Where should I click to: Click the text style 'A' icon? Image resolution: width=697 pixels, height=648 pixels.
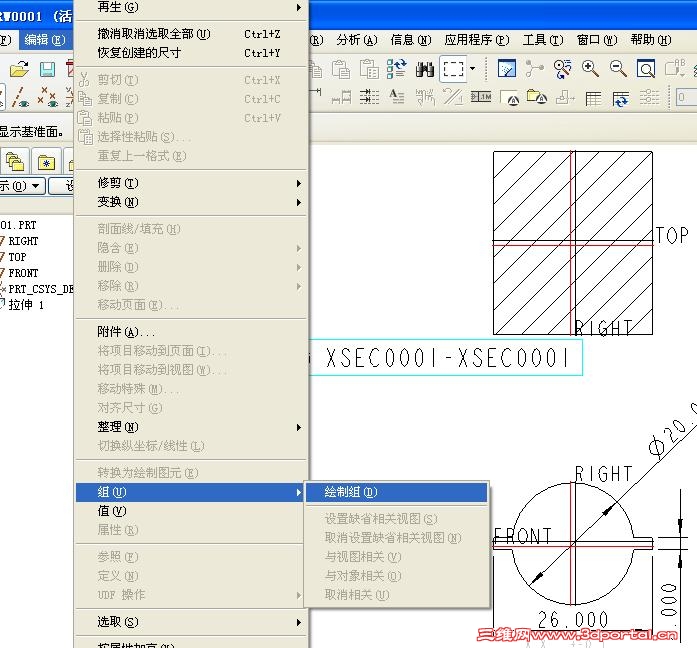(x=397, y=96)
